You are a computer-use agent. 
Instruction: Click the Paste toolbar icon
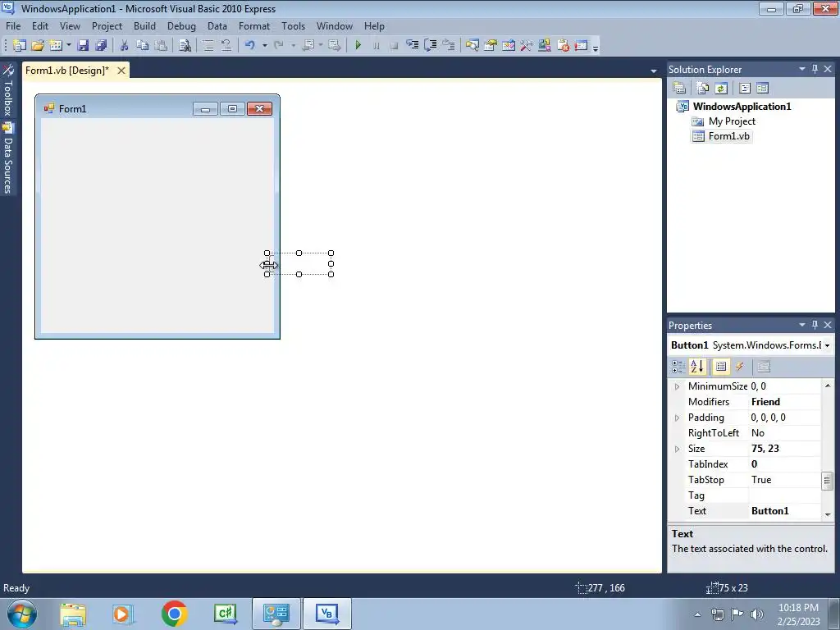click(x=160, y=46)
